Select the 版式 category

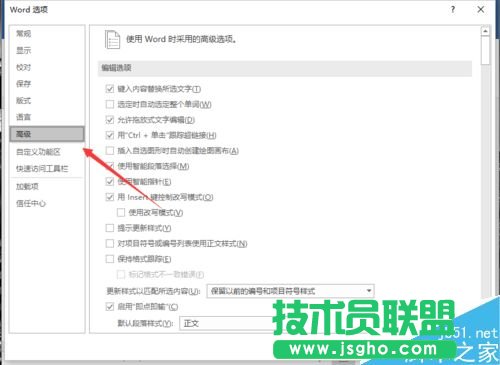click(x=23, y=100)
